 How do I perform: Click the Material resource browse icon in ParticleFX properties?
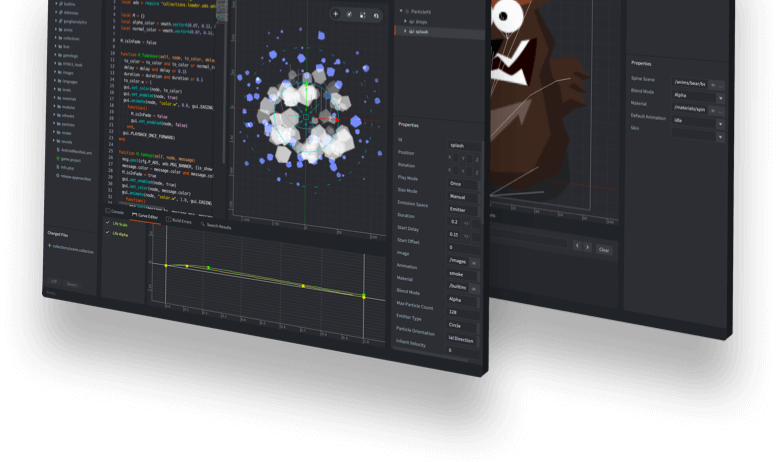(474, 288)
